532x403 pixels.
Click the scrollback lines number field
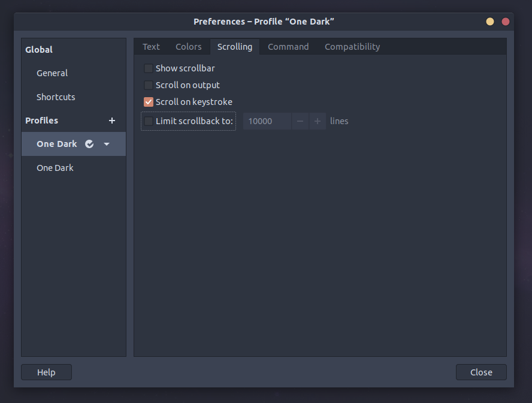(x=267, y=121)
